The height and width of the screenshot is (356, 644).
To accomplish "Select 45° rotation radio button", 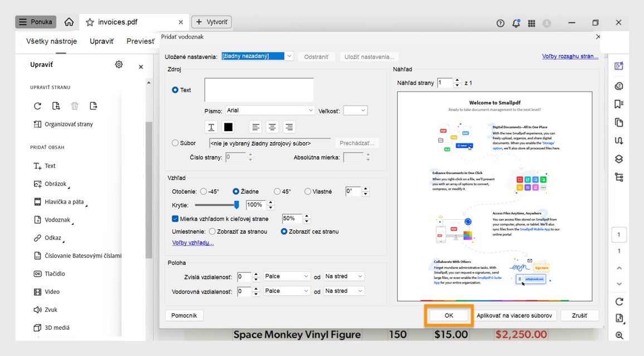I will point(277,191).
